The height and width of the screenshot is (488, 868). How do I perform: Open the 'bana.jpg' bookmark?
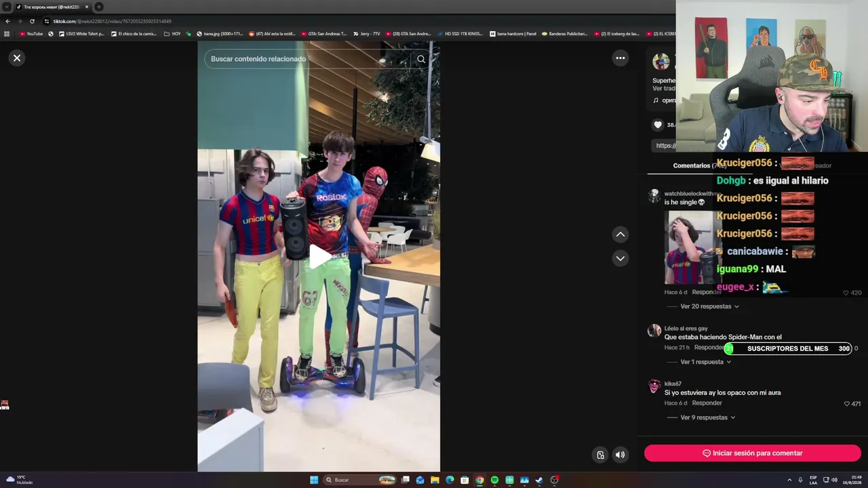pos(219,33)
